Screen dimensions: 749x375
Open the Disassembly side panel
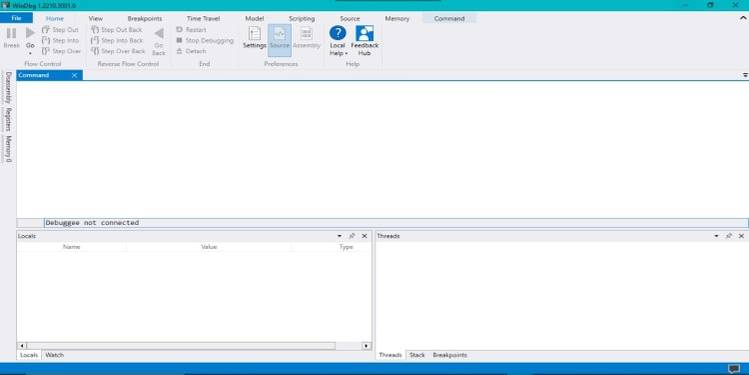tap(8, 86)
